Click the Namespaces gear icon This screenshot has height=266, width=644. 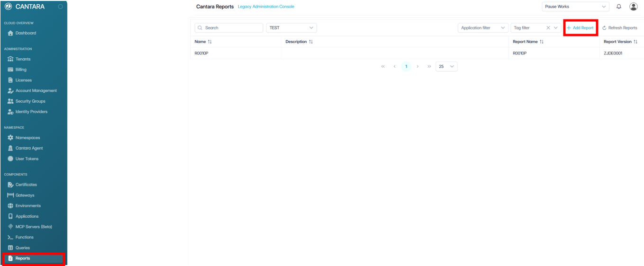tap(10, 138)
